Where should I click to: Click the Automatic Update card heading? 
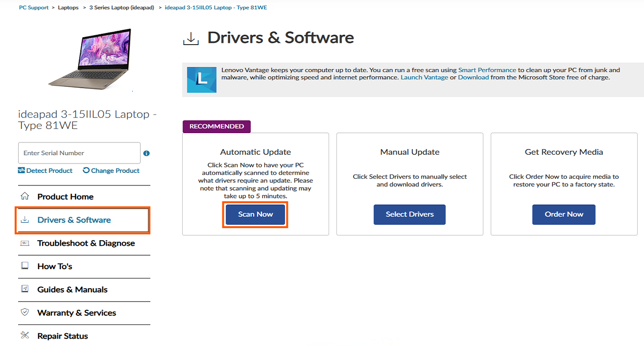256,152
